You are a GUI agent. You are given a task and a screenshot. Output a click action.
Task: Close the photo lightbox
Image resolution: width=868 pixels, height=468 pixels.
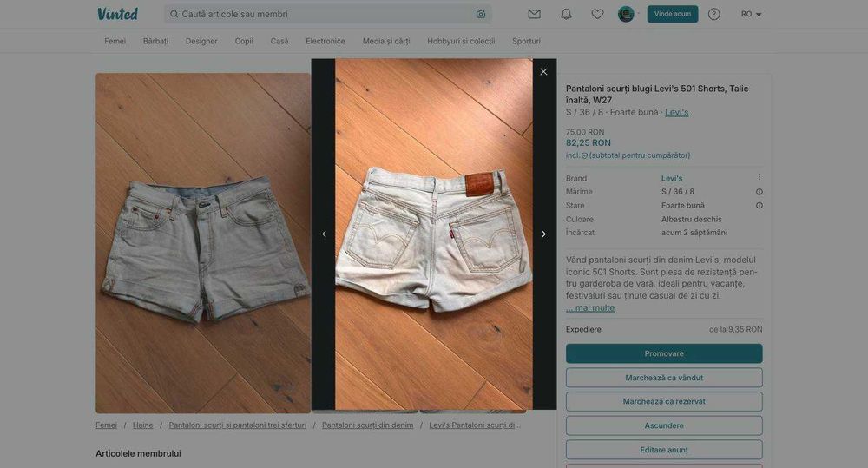click(x=543, y=71)
